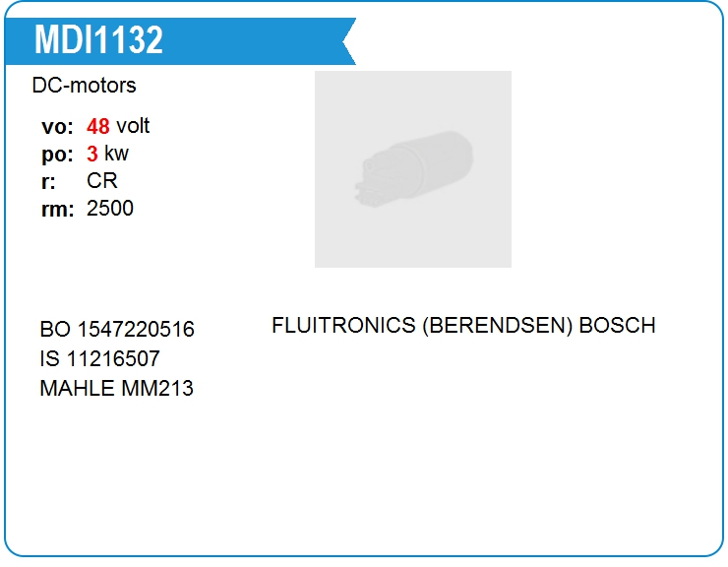This screenshot has width=728, height=567.
Task: Open the IS 11216507 cross reference
Action: (99, 359)
